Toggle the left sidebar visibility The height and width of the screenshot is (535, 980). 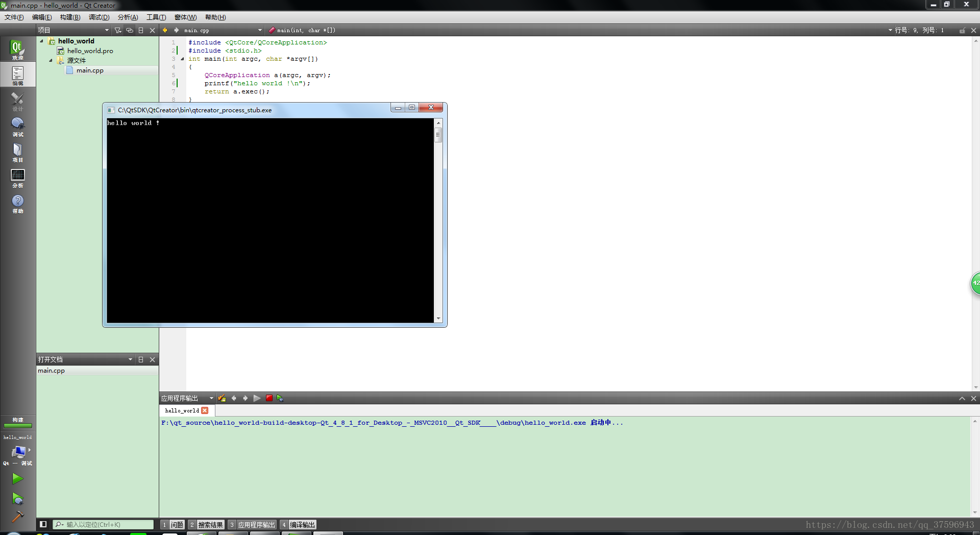43,524
